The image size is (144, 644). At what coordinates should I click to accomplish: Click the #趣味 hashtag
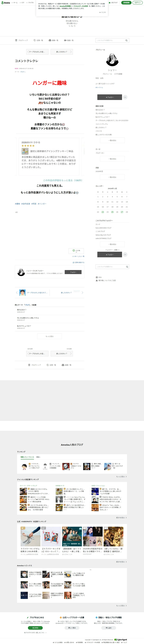tap(17, 204)
